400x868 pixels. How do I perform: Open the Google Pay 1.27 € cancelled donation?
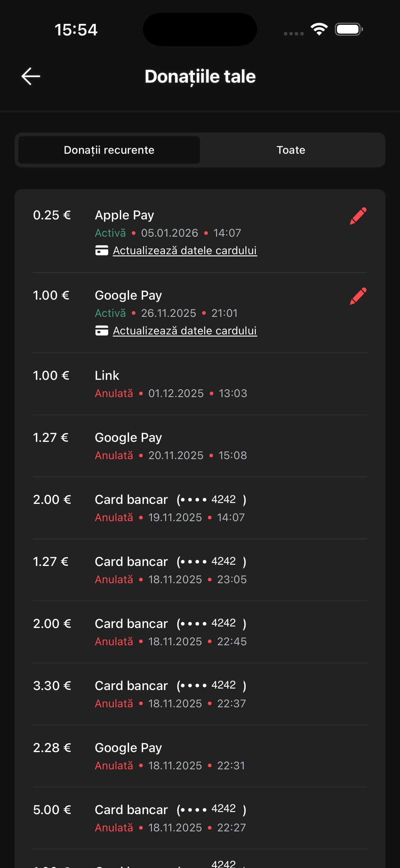click(200, 446)
